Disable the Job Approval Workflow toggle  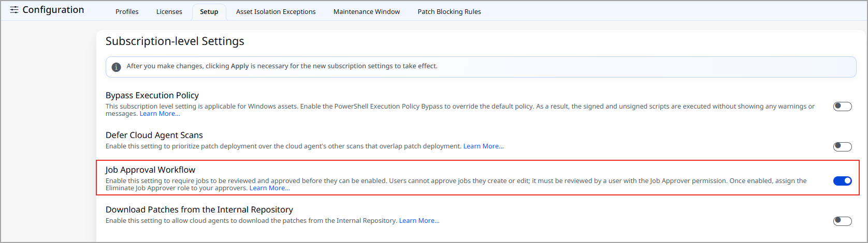843,180
